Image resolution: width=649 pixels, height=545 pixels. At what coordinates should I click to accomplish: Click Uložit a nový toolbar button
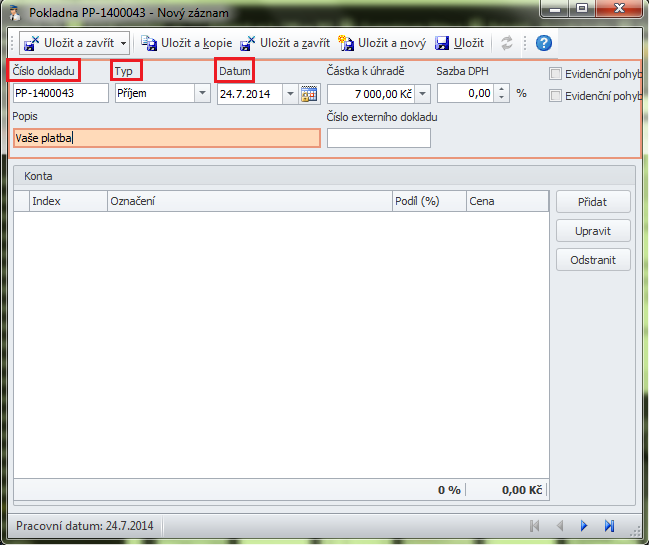[347, 43]
